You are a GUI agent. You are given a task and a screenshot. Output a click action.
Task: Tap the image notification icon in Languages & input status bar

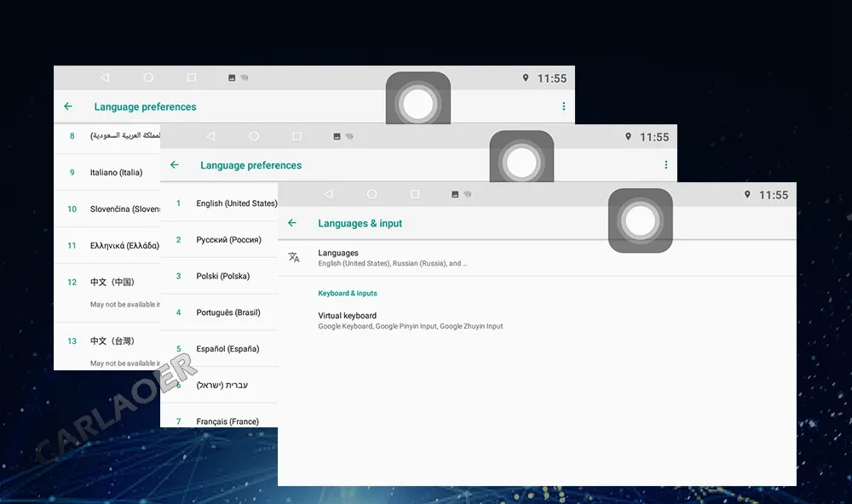[x=455, y=194]
